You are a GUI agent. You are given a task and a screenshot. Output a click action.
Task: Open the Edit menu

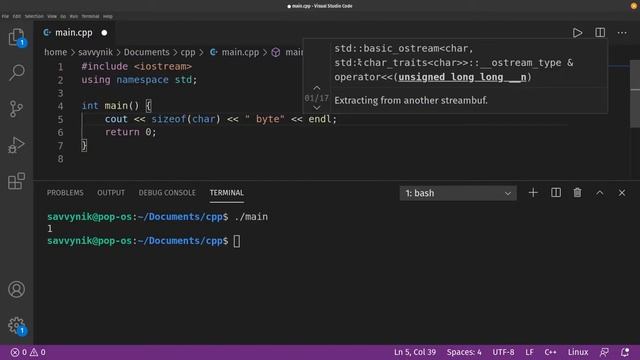(17, 16)
